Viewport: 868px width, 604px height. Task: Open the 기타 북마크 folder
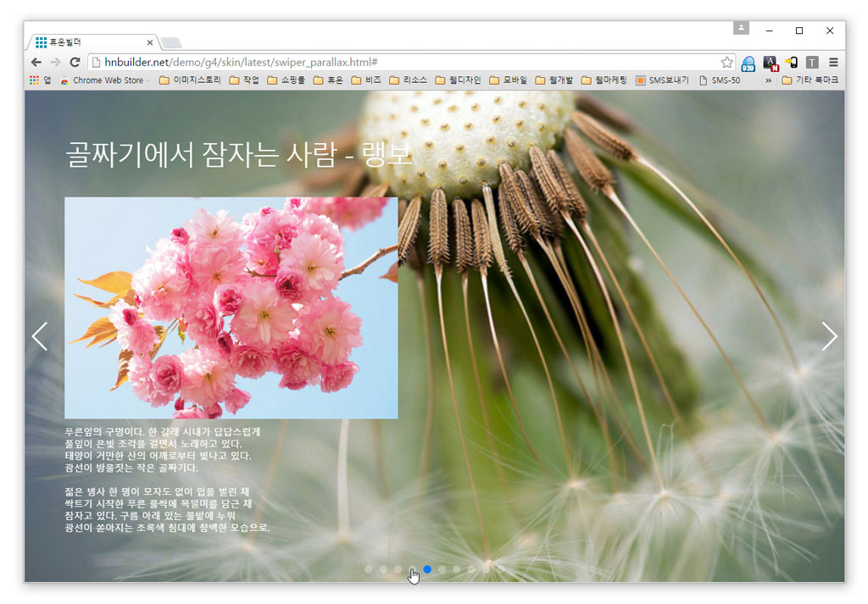(x=810, y=80)
